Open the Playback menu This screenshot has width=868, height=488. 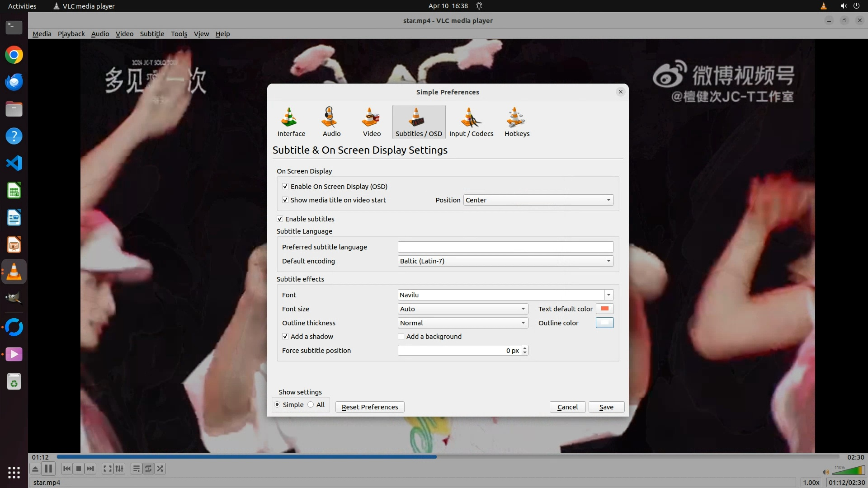(x=71, y=34)
